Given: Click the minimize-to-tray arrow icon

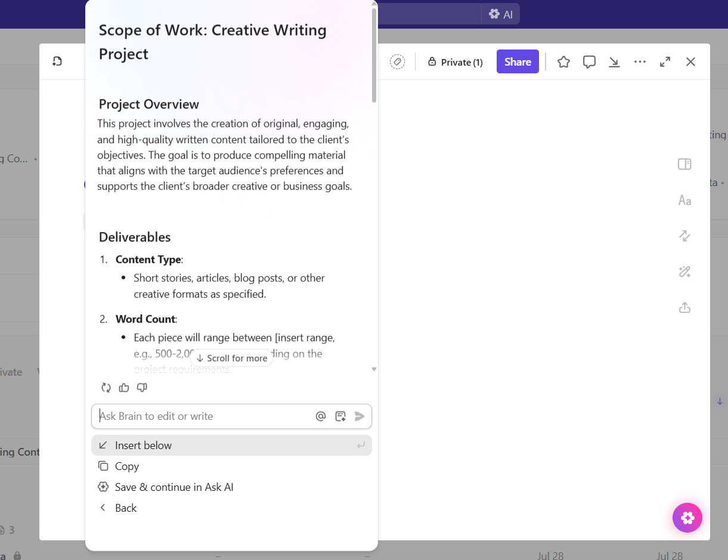Looking at the screenshot, I should pyautogui.click(x=614, y=62).
